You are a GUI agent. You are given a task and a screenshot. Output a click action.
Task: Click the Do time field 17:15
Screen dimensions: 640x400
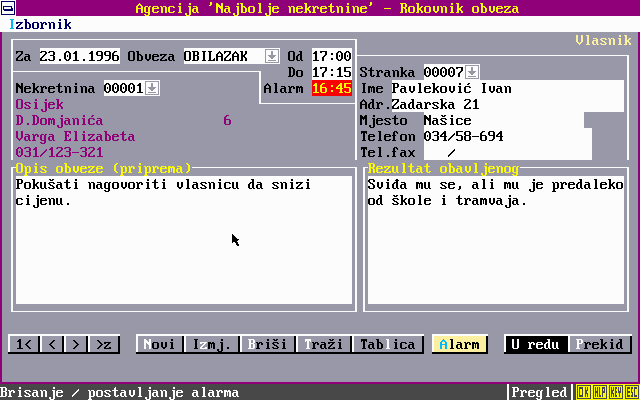pyautogui.click(x=332, y=72)
